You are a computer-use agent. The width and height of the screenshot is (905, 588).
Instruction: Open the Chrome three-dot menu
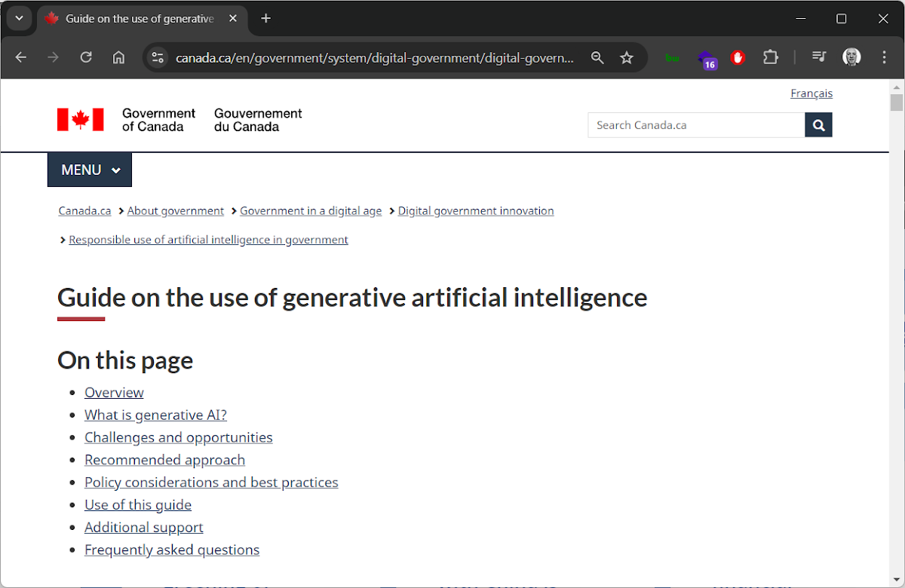pos(884,57)
